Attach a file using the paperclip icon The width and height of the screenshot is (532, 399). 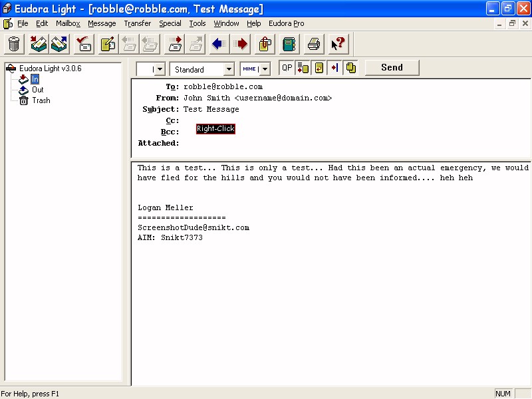point(265,44)
